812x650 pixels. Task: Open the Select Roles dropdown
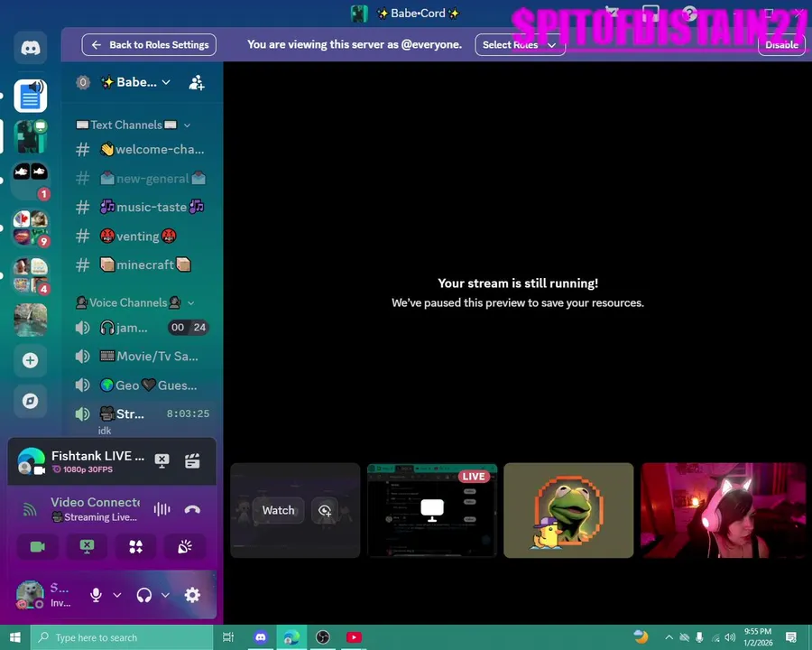[x=520, y=45]
